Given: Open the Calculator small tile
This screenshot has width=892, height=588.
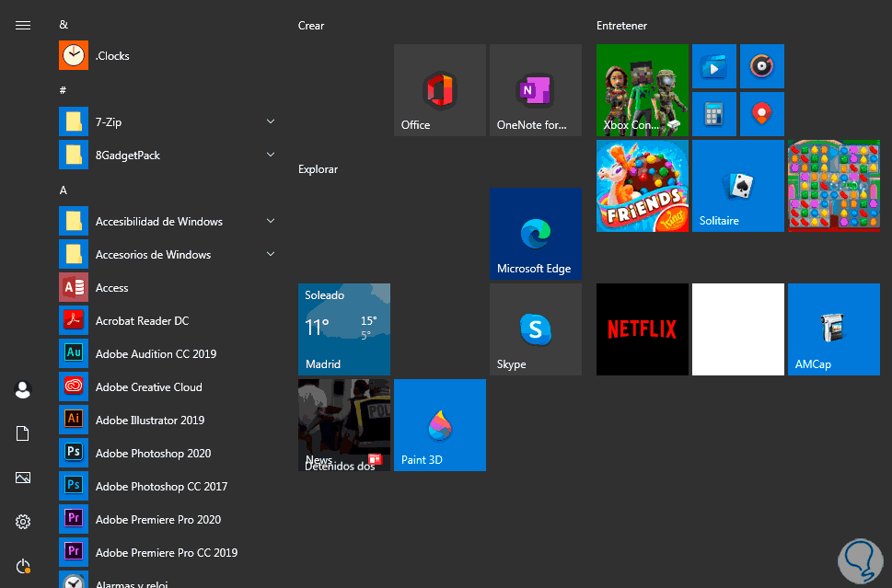Looking at the screenshot, I should [714, 114].
